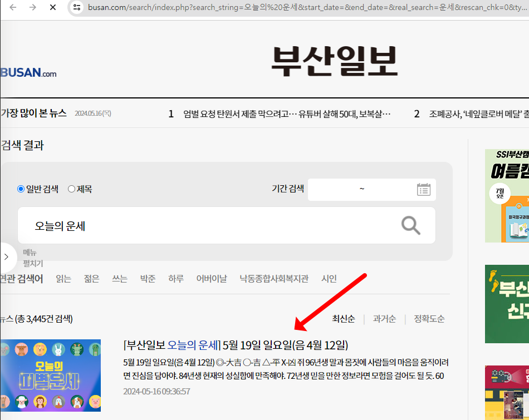Open top news item 2 about 조폐공사 네잎클로버 메달
Screen dimensions: 529x420
pos(479,114)
